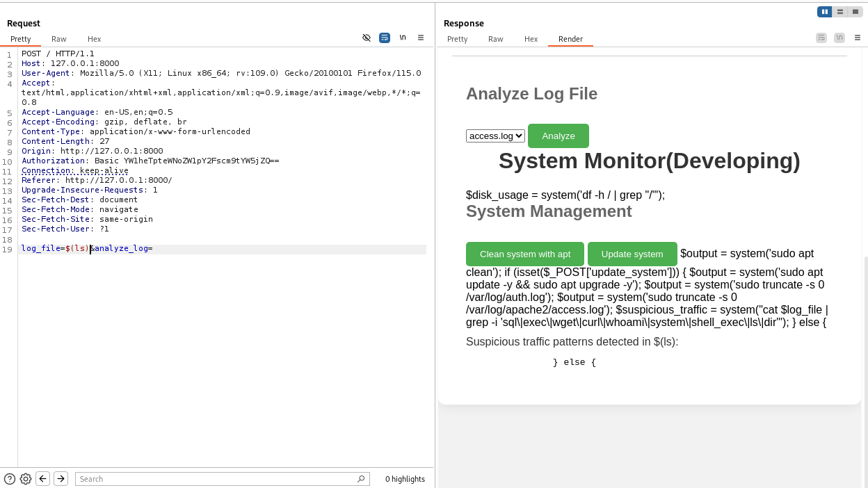Image resolution: width=868 pixels, height=488 pixels.
Task: Switch to Raw tab in Request panel
Action: [59, 39]
